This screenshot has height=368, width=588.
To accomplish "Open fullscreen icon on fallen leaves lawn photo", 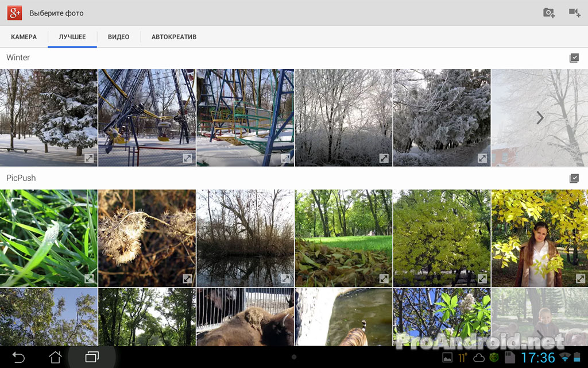I will click(384, 279).
